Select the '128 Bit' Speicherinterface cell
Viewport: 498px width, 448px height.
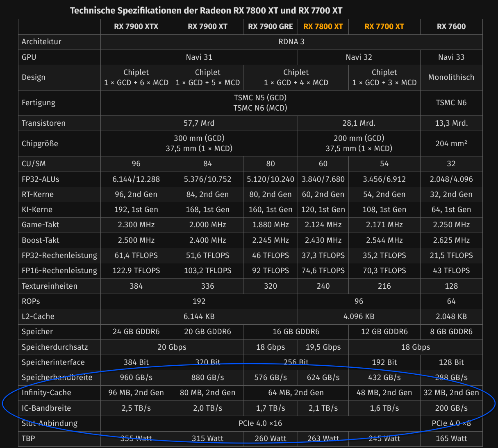click(451, 362)
